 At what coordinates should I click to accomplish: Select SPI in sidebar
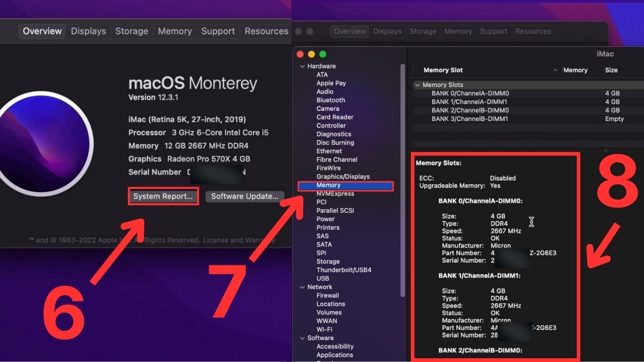click(x=321, y=253)
